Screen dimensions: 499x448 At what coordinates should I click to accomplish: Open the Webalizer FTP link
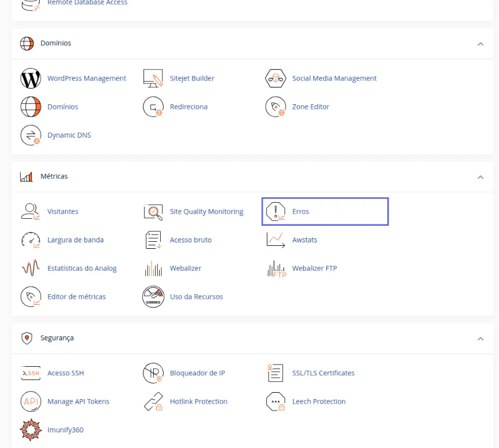315,268
